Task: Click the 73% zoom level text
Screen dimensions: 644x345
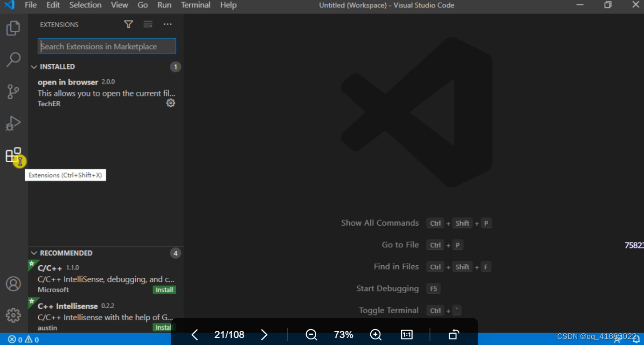Action: [344, 335]
